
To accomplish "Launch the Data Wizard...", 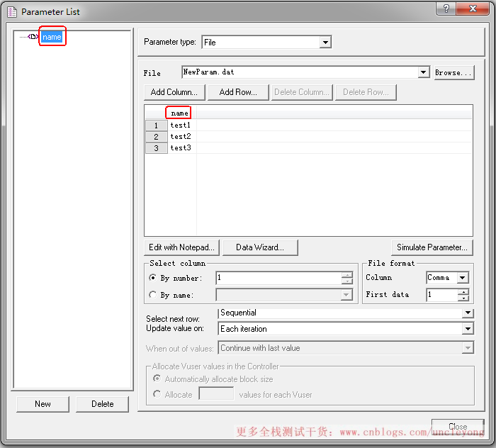I will pyautogui.click(x=260, y=247).
